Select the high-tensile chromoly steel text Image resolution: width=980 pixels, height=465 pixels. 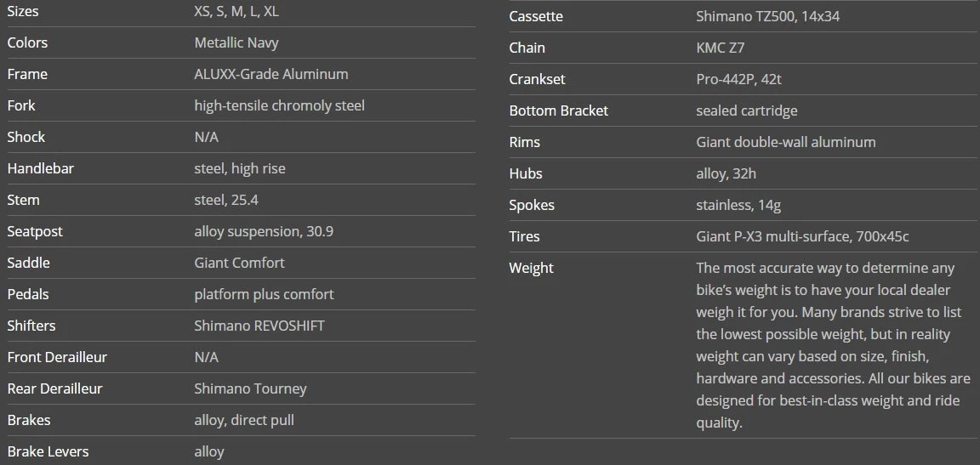[x=279, y=105]
